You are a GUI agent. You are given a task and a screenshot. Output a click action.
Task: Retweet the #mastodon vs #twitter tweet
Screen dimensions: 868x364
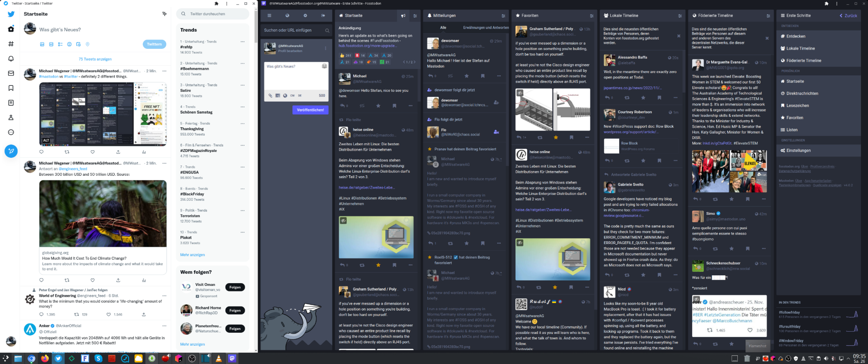tap(67, 152)
